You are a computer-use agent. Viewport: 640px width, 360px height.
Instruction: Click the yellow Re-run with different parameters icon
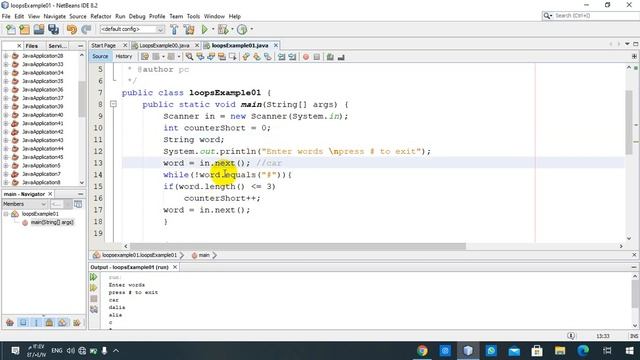tap(93, 288)
